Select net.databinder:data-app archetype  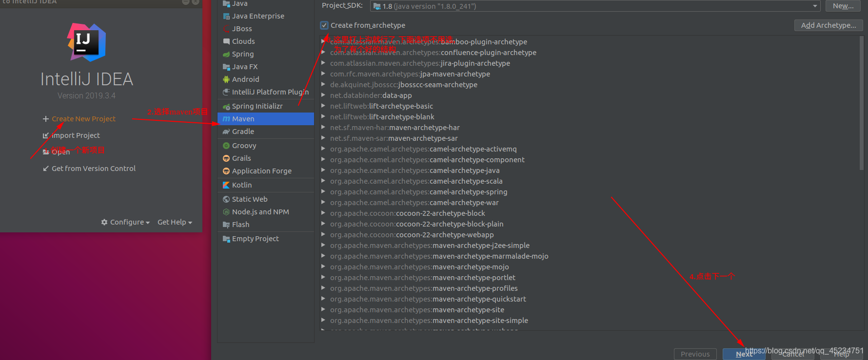[x=371, y=95]
